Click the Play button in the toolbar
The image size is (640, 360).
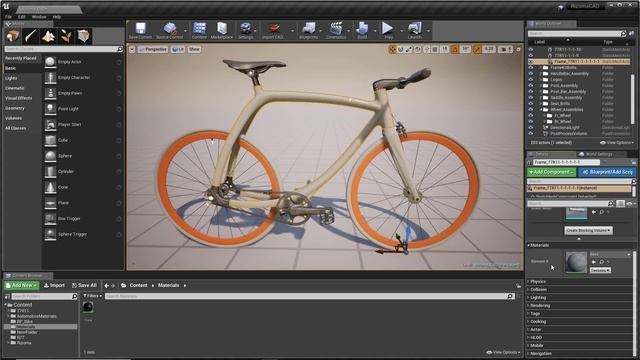[x=387, y=29]
